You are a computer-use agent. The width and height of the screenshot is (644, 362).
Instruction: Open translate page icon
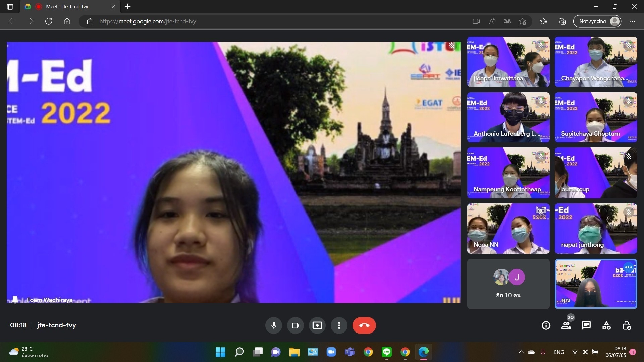507,21
